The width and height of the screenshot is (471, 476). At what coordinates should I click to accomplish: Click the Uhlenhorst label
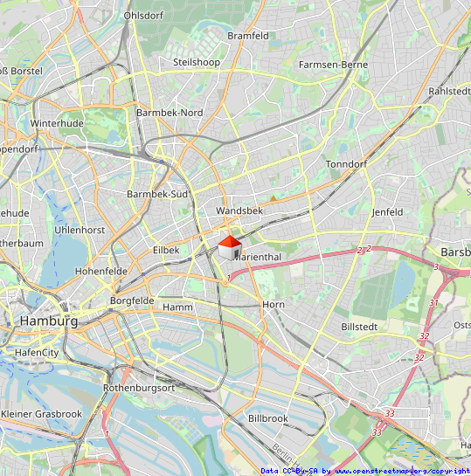click(80, 230)
